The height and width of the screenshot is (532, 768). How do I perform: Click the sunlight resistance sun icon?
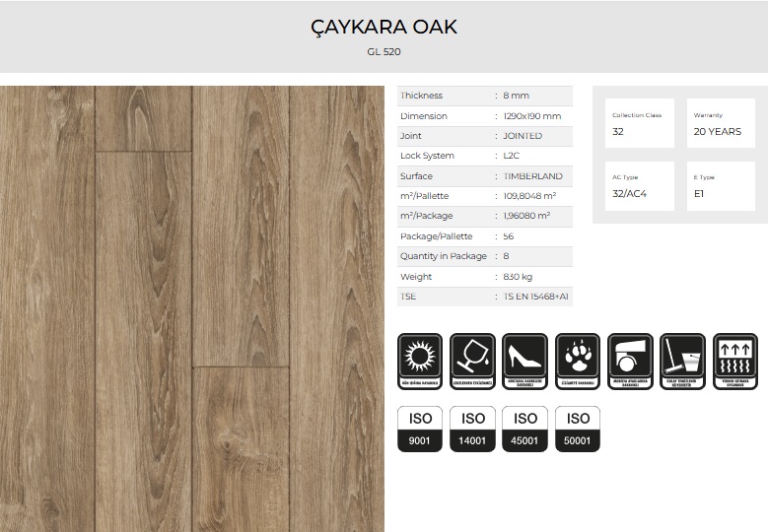421,361
